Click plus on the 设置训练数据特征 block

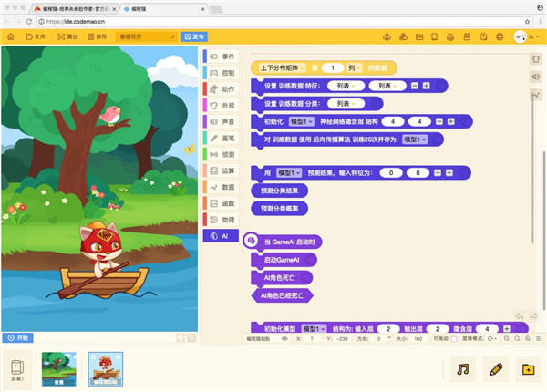426,86
